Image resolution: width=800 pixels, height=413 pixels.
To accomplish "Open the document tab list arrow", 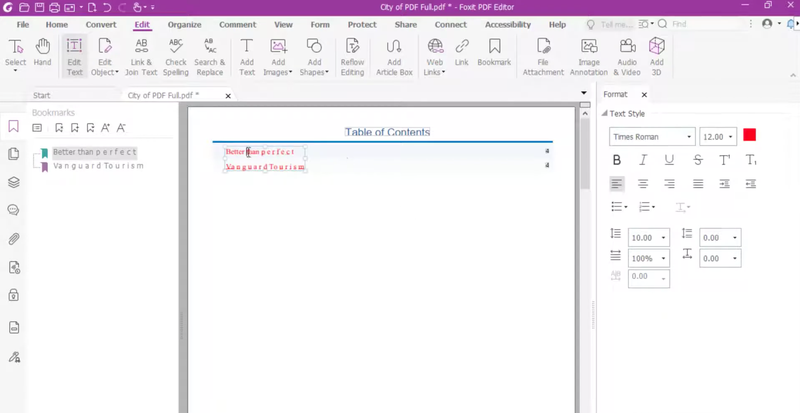I will (584, 93).
